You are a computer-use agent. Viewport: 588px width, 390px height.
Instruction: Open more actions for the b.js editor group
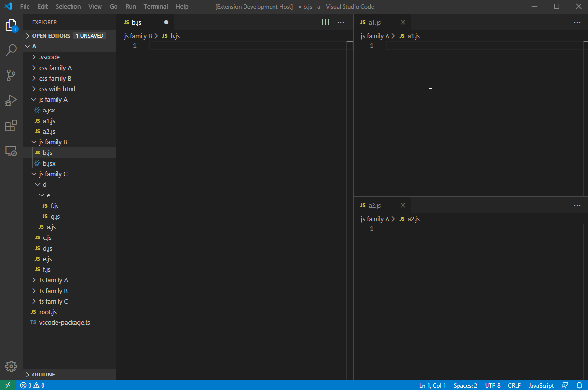tap(341, 22)
